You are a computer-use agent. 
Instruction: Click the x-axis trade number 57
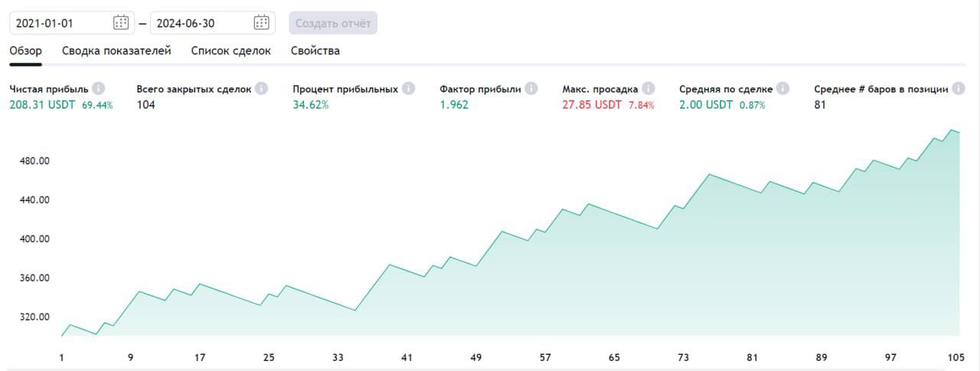pos(545,357)
